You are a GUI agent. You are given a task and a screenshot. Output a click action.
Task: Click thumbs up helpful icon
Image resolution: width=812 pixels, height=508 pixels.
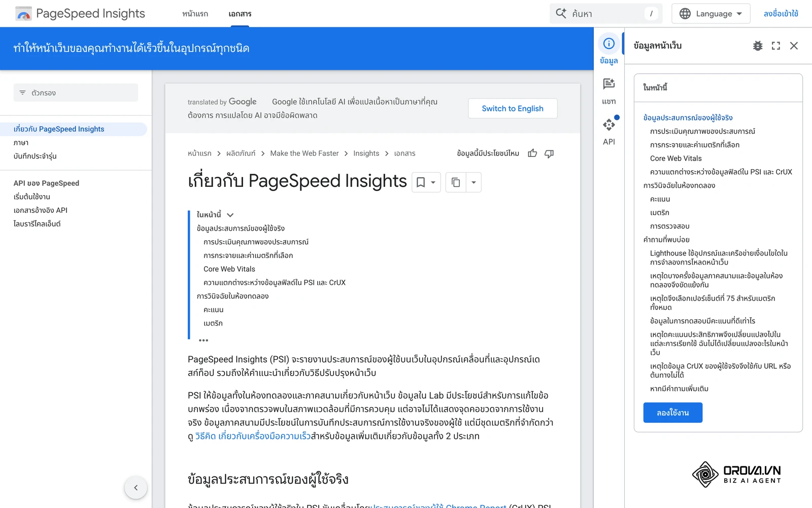(532, 153)
